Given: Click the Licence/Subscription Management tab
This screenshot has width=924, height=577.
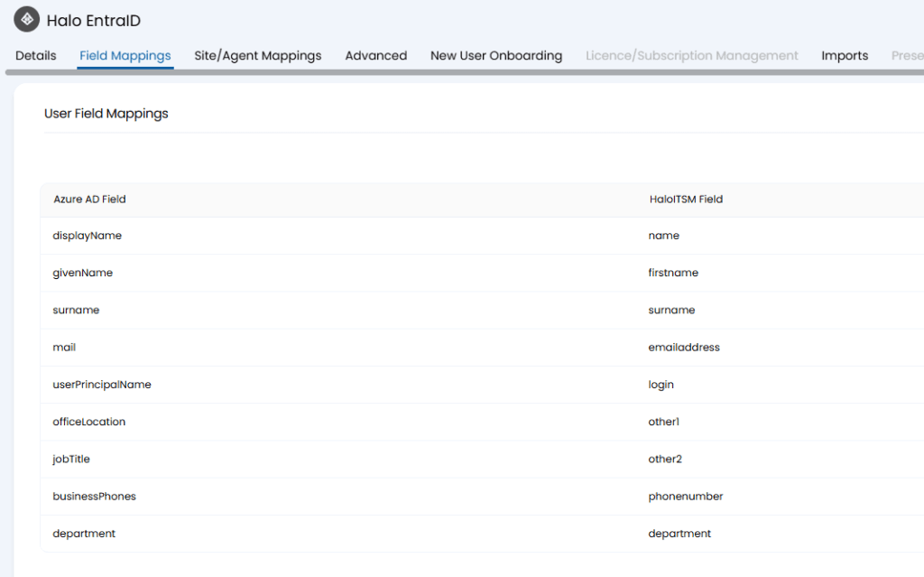Looking at the screenshot, I should [x=691, y=56].
